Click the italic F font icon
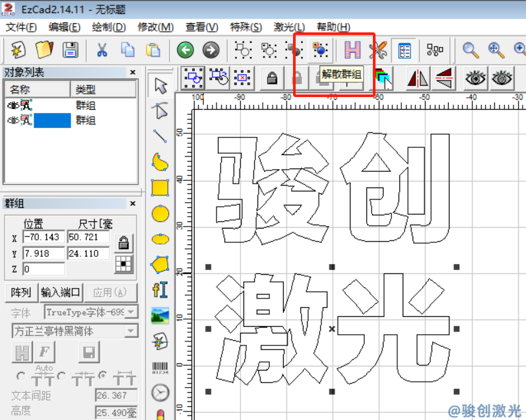 [x=44, y=352]
